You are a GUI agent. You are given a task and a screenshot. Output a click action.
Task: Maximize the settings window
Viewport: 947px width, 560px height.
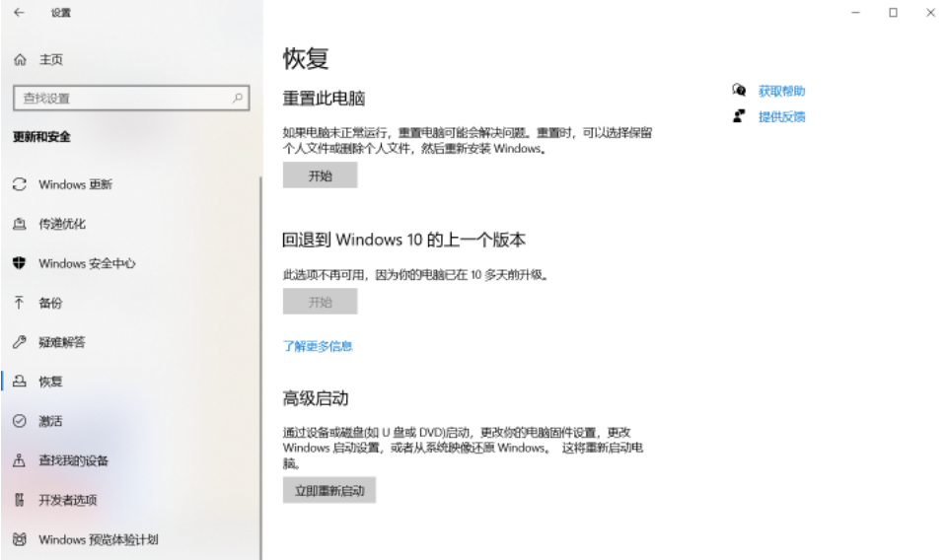[x=894, y=12]
